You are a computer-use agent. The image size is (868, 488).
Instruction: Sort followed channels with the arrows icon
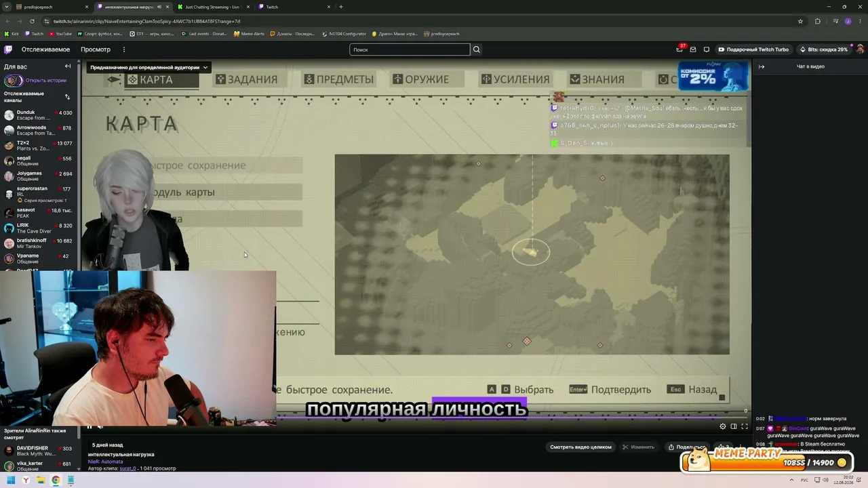[67, 97]
